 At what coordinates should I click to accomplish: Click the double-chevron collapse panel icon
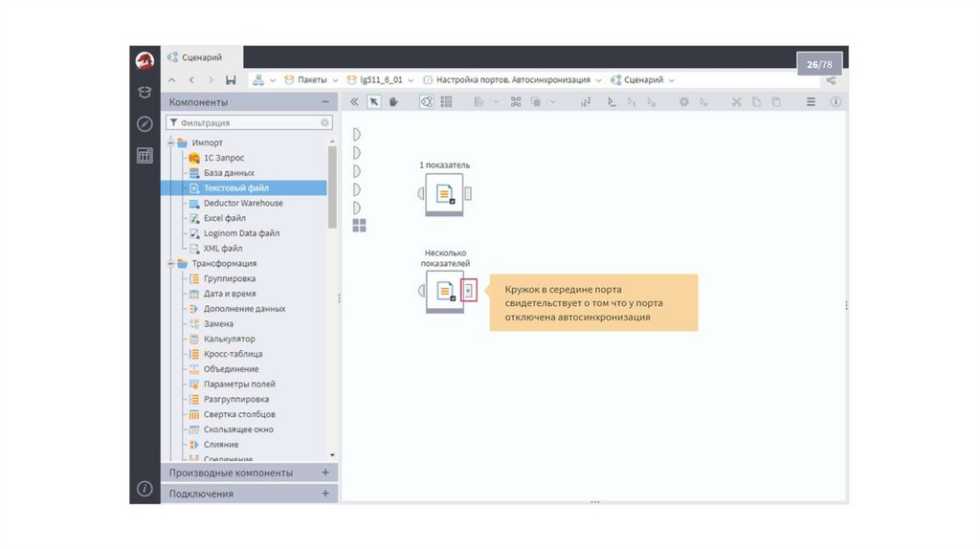354,101
